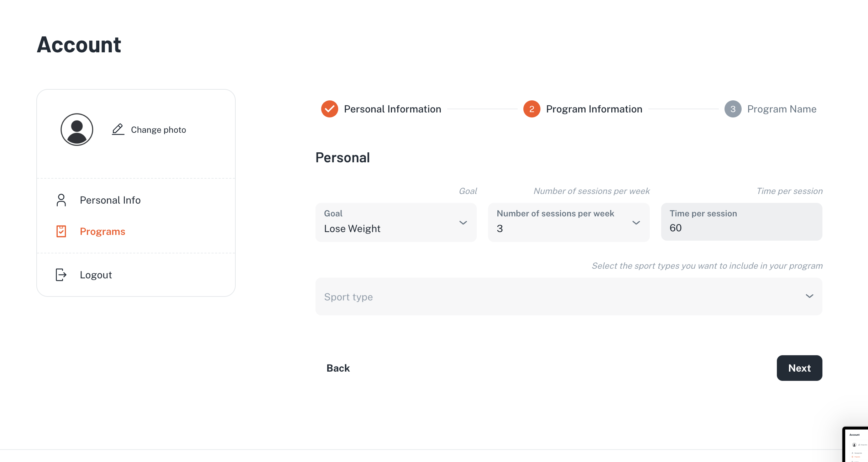This screenshot has width=868, height=462.
Task: Go Back to previous step
Action: coord(338,368)
